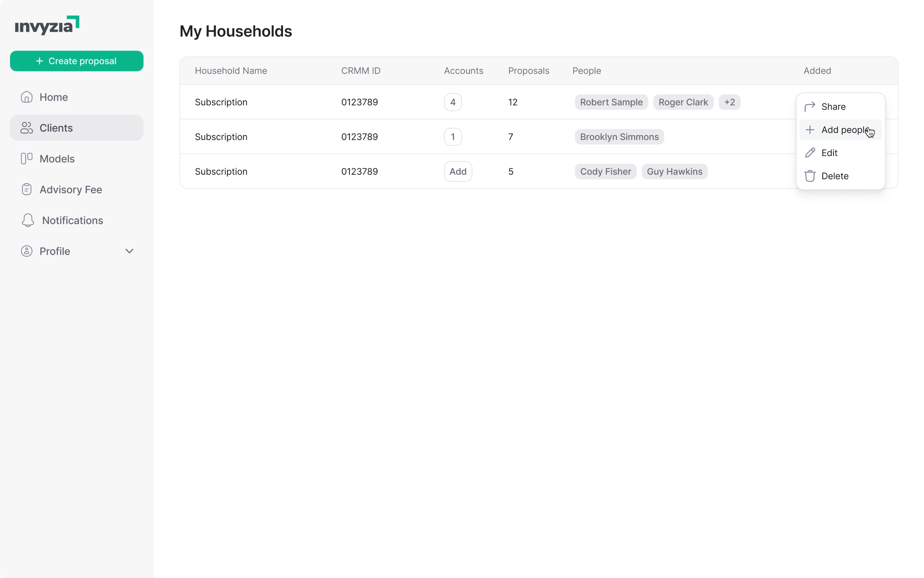Click the accounts count badge showing 4

452,102
